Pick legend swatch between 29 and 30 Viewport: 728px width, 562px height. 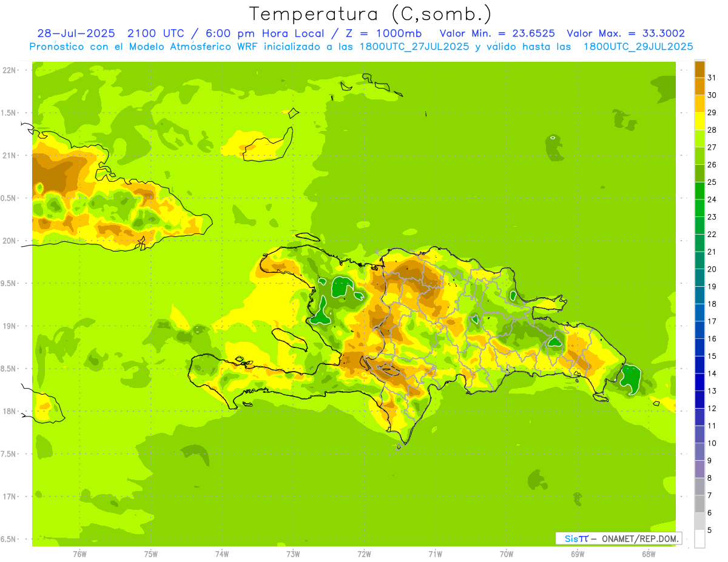point(699,104)
